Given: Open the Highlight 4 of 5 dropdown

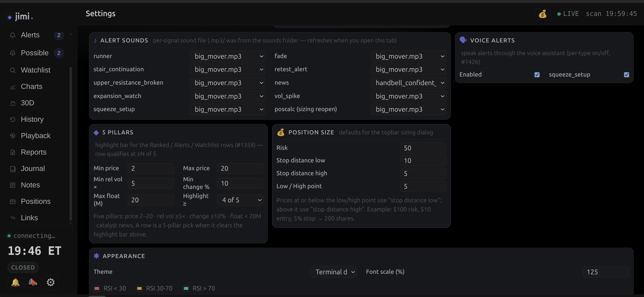Looking at the screenshot, I should 240,200.
